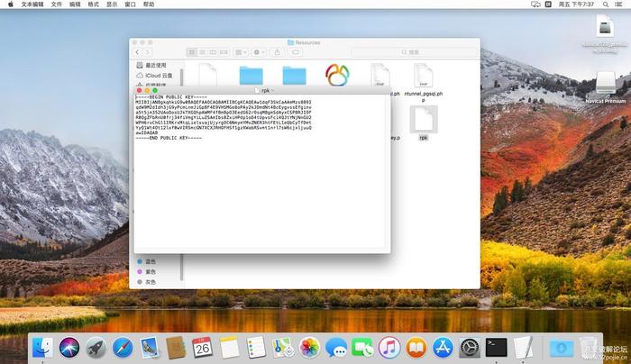The height and width of the screenshot is (364, 631).
Task: Select the purple tag in sidebar
Action: coord(146,271)
